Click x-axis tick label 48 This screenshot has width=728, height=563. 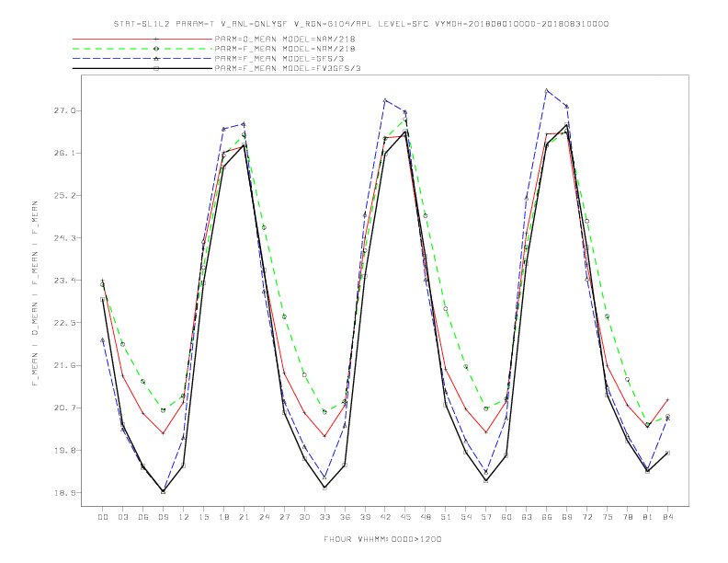(426, 517)
